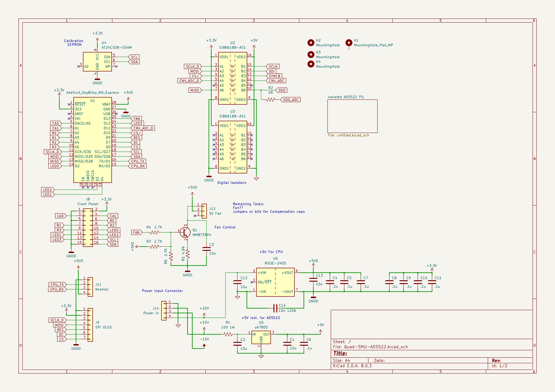Click the U6 RSOE-2405 converter symbol
This screenshot has width=555, height=392.
pos(275,282)
